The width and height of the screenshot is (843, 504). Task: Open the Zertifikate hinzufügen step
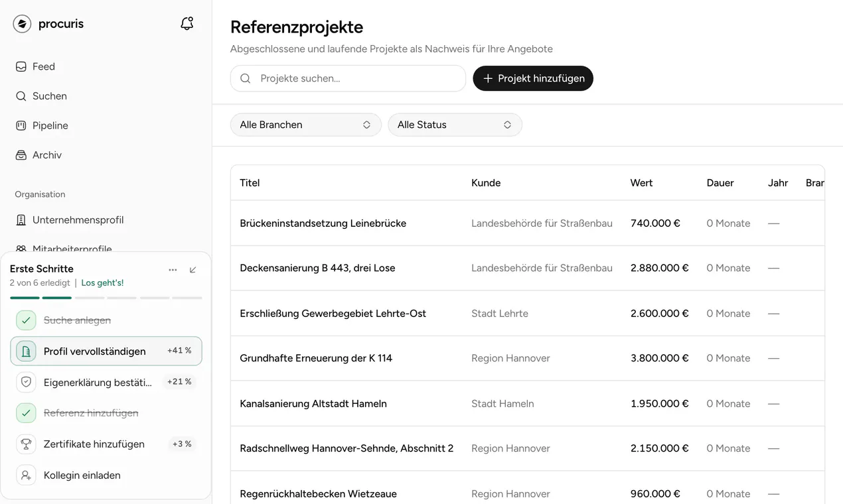[x=106, y=444]
